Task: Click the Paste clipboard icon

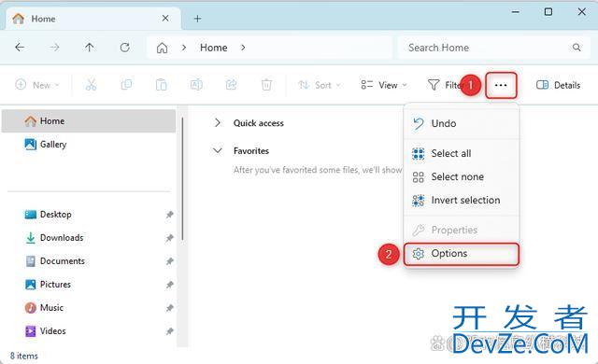Action: click(162, 85)
